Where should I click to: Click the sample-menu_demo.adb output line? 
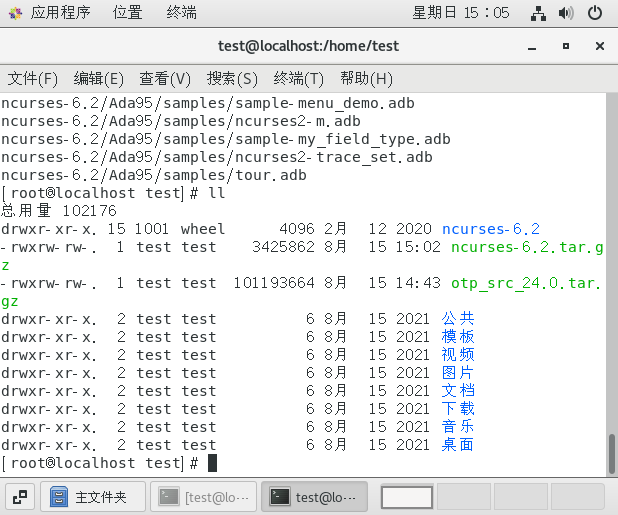(208, 103)
